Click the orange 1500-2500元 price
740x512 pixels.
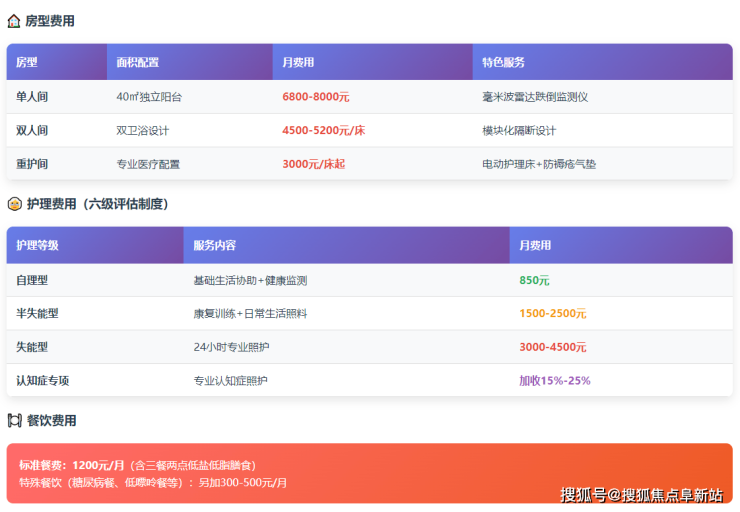(x=553, y=313)
